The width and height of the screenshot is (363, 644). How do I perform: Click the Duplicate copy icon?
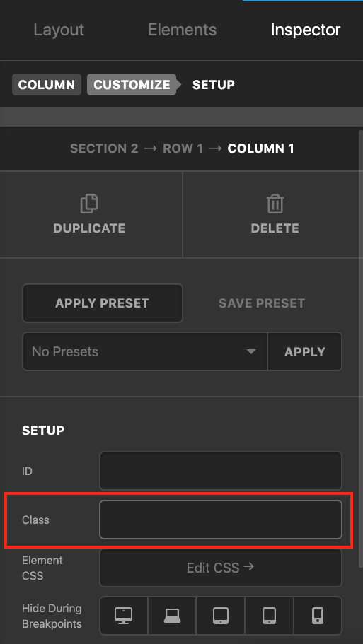(89, 204)
